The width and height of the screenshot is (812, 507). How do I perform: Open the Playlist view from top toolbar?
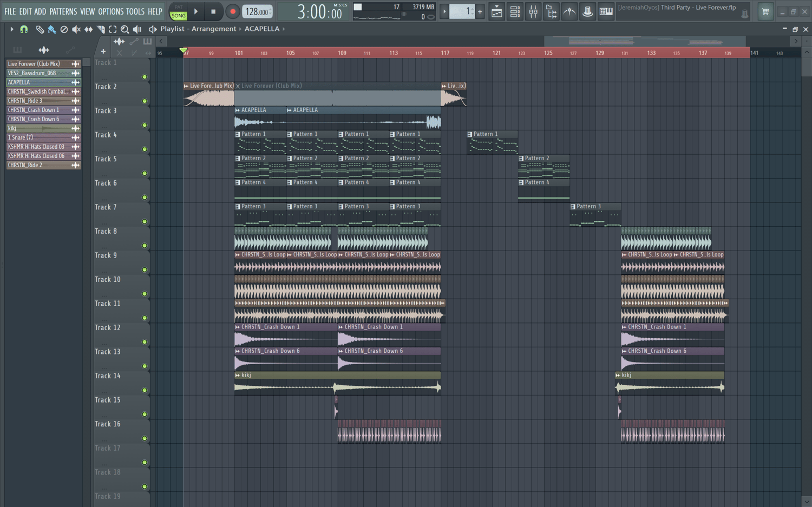(496, 11)
